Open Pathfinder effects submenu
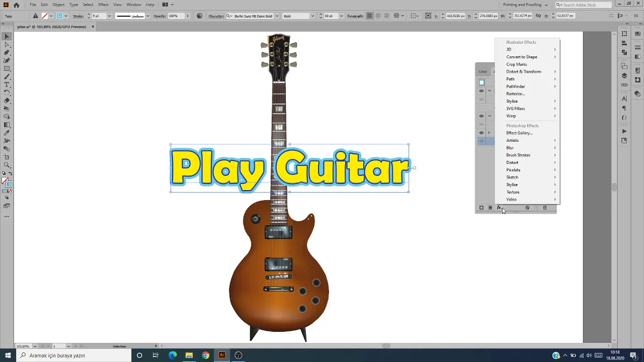 coord(527,86)
